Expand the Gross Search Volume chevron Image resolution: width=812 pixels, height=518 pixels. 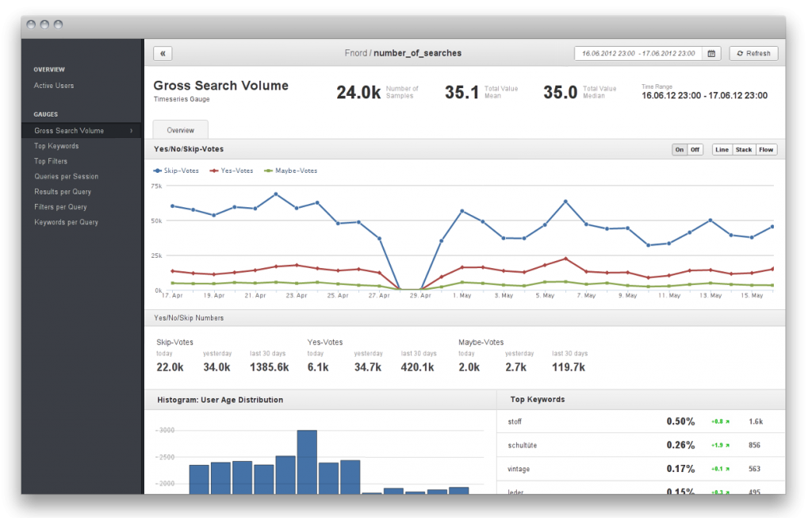[131, 131]
